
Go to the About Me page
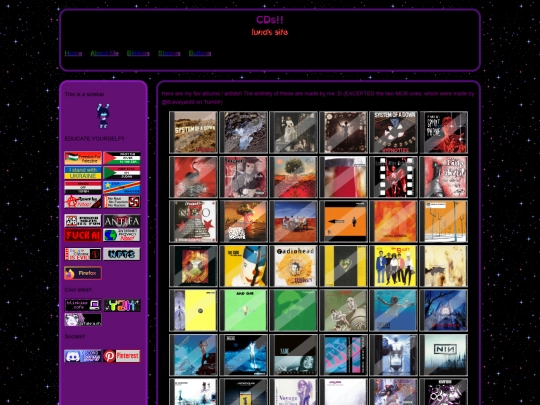click(104, 53)
